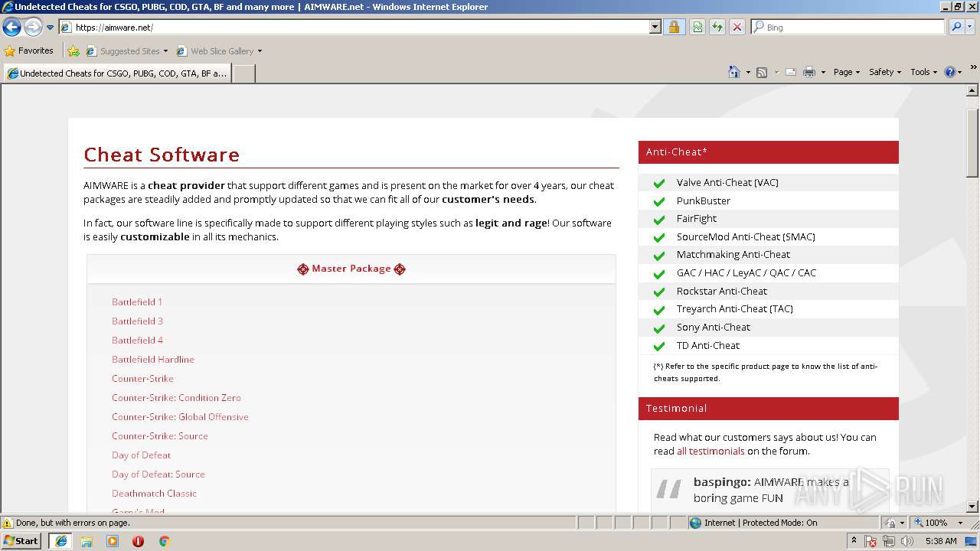Open the Counter-Strike link
Image resolution: width=980 pixels, height=551 pixels.
click(x=142, y=379)
